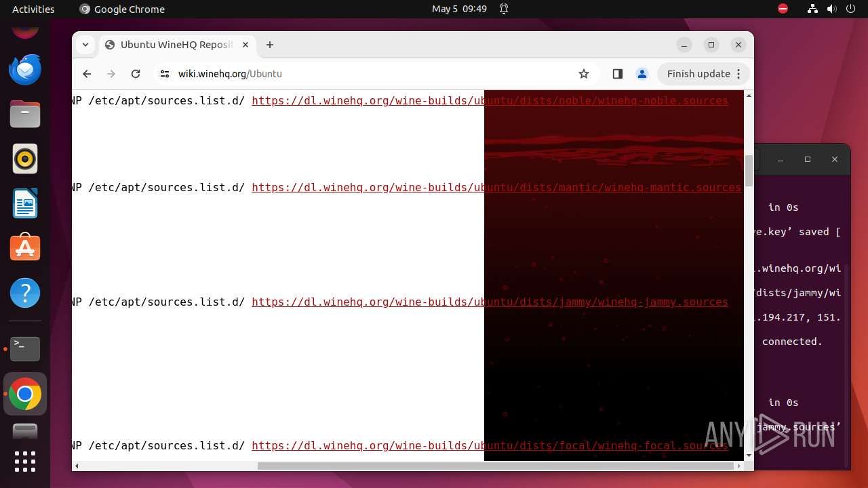This screenshot has width=868, height=488.
Task: Open Files manager from the dock
Action: pos(25,114)
